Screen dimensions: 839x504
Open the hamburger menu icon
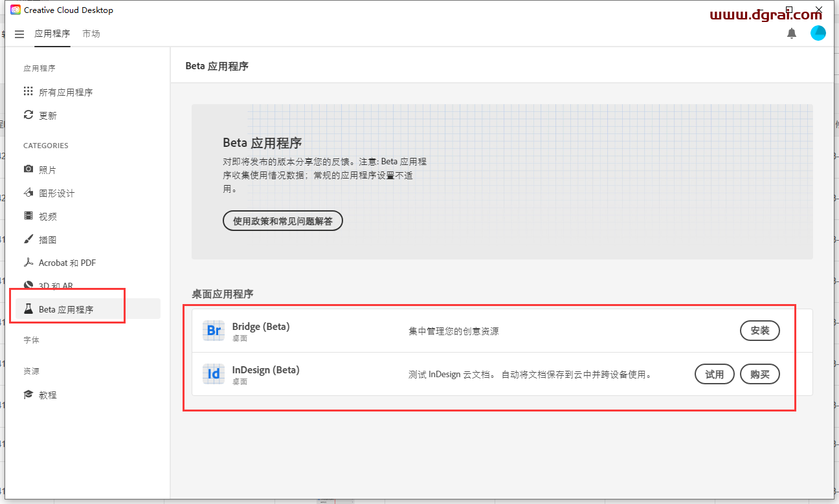point(19,34)
